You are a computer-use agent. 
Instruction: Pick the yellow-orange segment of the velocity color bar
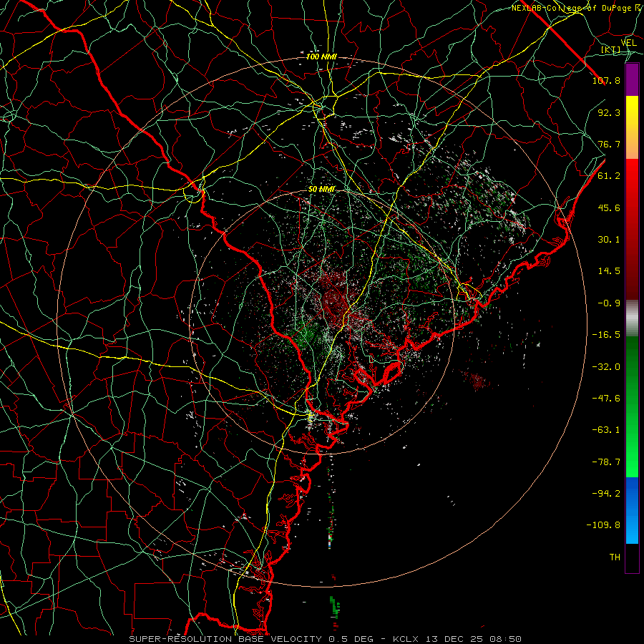click(x=632, y=127)
